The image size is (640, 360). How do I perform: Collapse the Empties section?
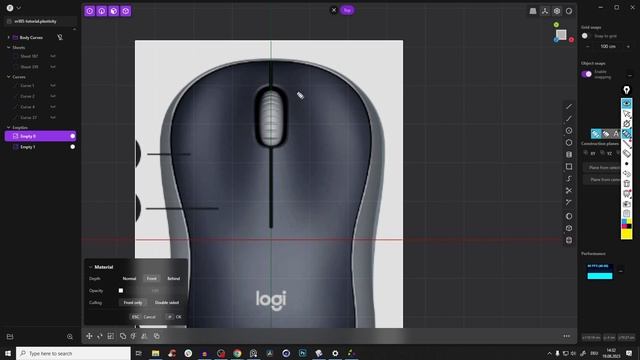pos(9,127)
